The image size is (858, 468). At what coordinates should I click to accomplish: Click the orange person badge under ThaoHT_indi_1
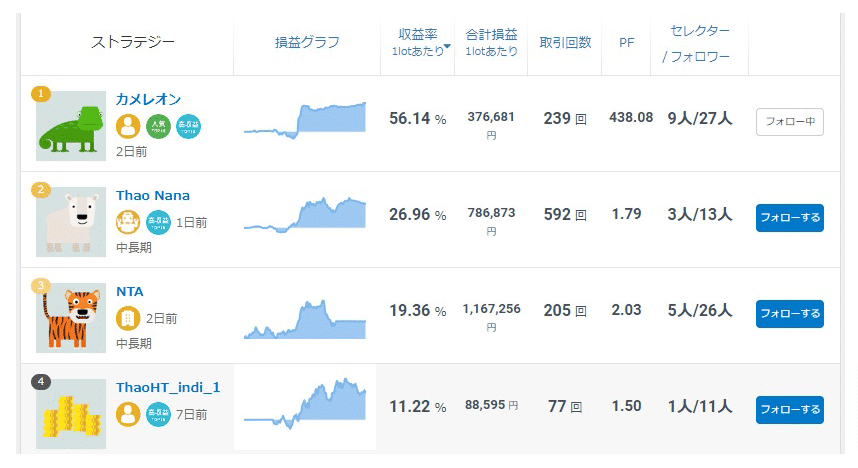pos(128,414)
